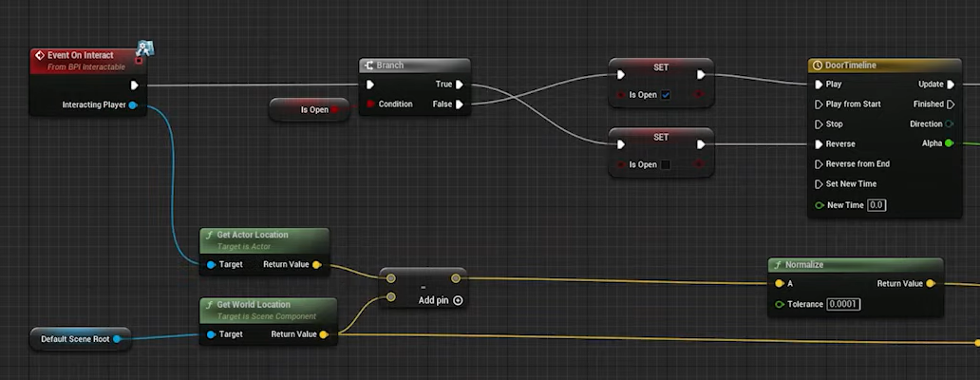Click the DoorTimeline Reverse input pin
This screenshot has height=380, width=980.
[x=819, y=144]
